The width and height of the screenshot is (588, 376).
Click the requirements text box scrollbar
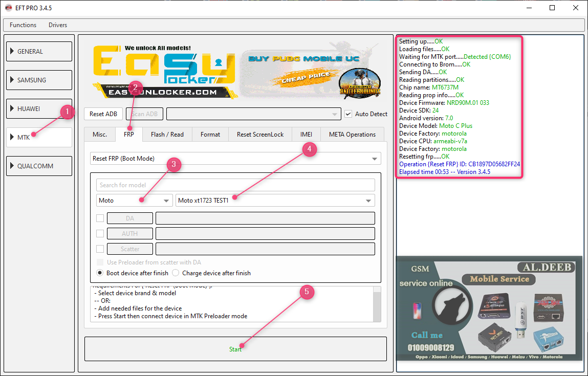pyautogui.click(x=377, y=304)
